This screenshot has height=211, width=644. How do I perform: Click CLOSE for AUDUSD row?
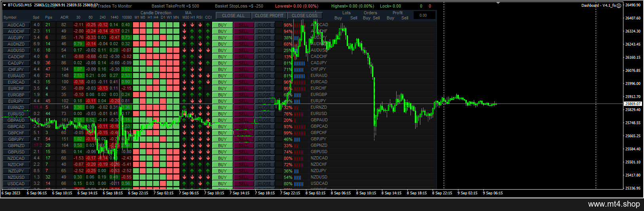point(264,50)
